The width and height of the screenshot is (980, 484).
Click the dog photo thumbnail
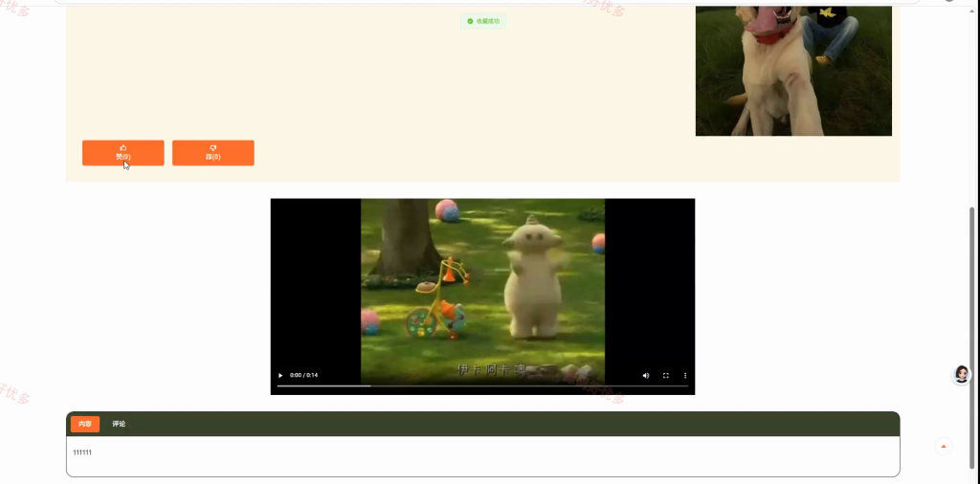[793, 71]
